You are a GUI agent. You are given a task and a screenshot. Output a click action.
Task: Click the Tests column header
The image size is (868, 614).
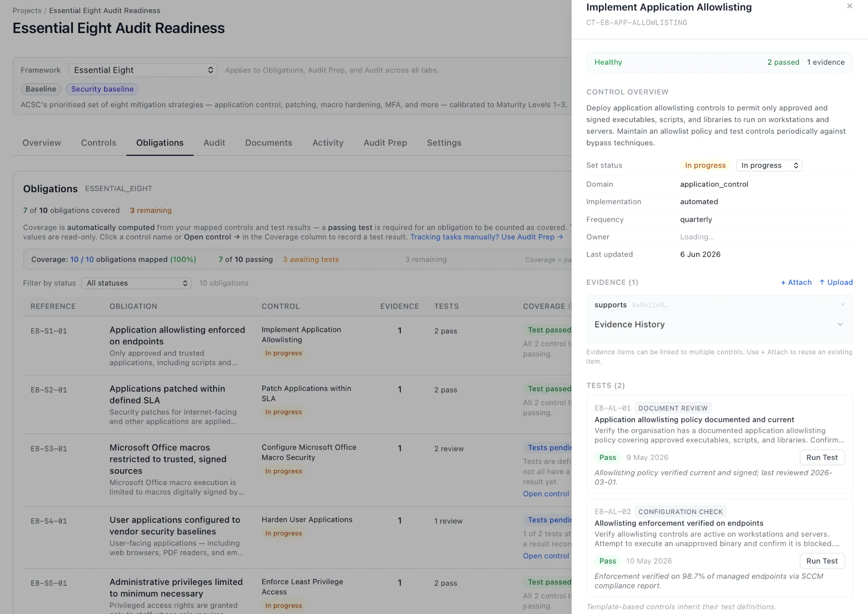click(446, 306)
